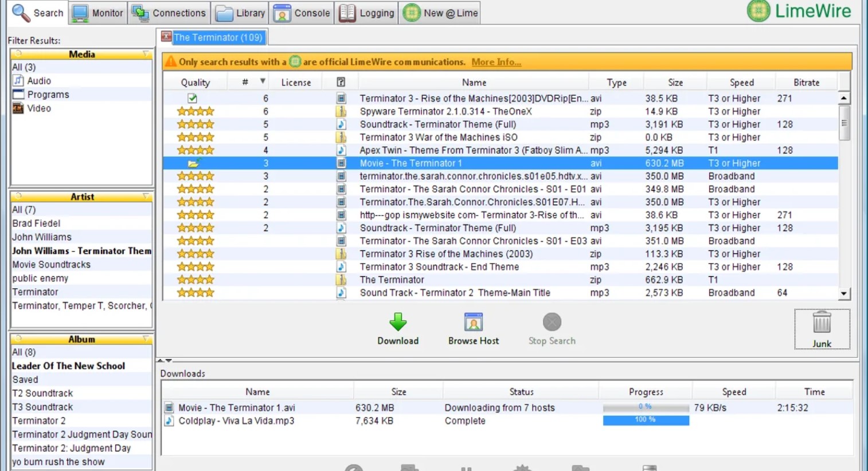The height and width of the screenshot is (471, 868).
Task: Open the Search tab
Action: point(38,13)
